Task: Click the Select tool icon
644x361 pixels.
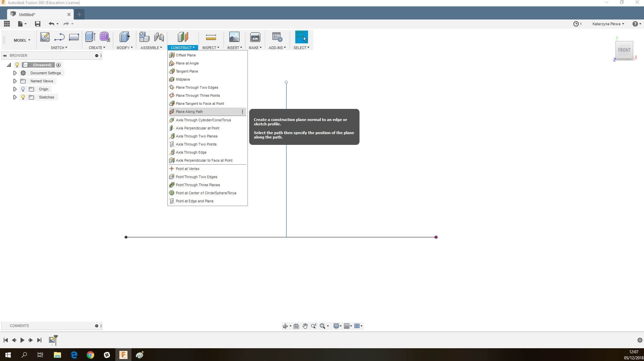Action: pyautogui.click(x=301, y=37)
